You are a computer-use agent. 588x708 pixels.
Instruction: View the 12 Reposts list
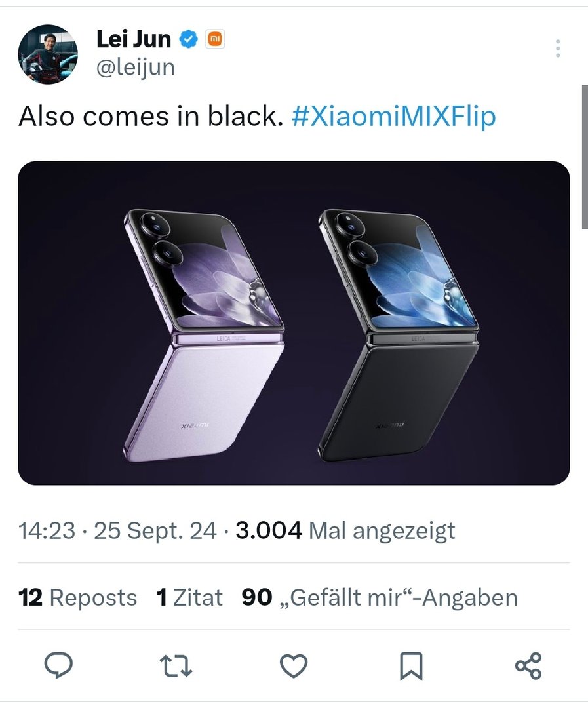click(x=77, y=597)
